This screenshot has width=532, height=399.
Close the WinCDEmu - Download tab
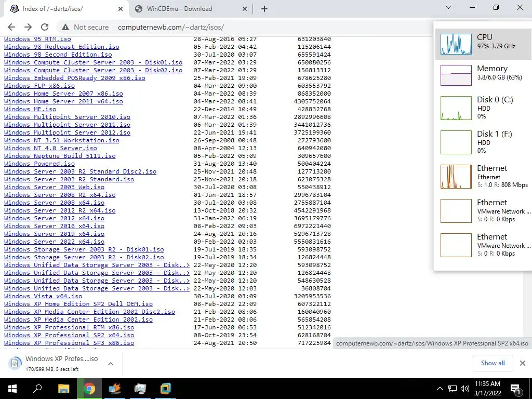coord(245,9)
